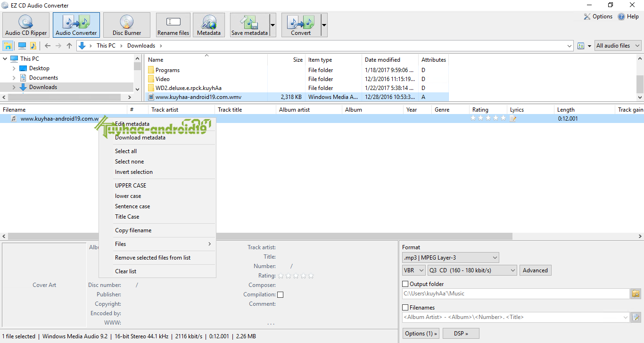Click the music folder shortcut icon
This screenshot has height=343, width=644.
(33, 46)
